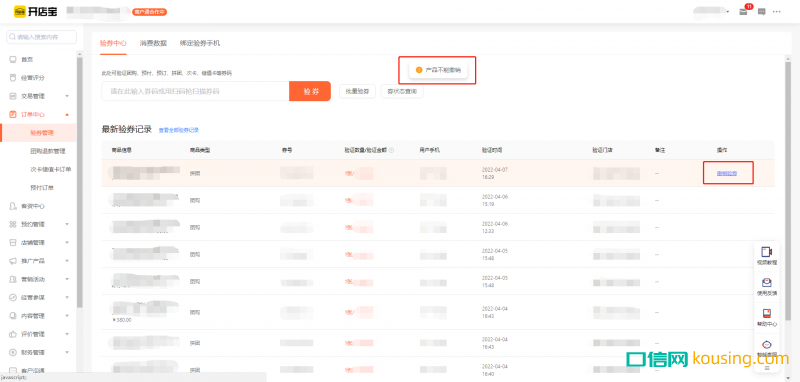
Task: Switch to the 消费数据 tab
Action: click(x=153, y=43)
